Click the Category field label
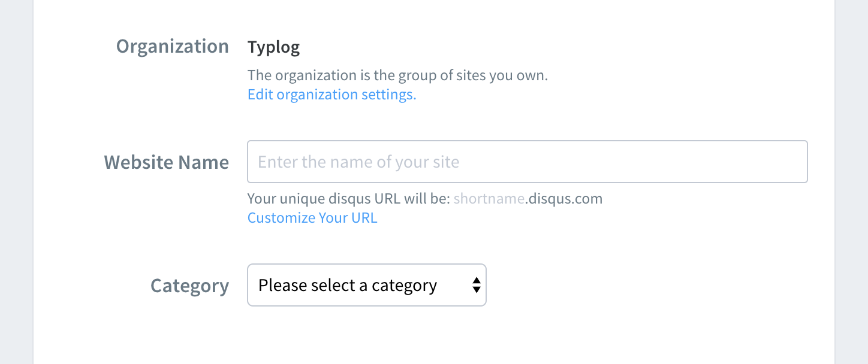 [x=189, y=286]
